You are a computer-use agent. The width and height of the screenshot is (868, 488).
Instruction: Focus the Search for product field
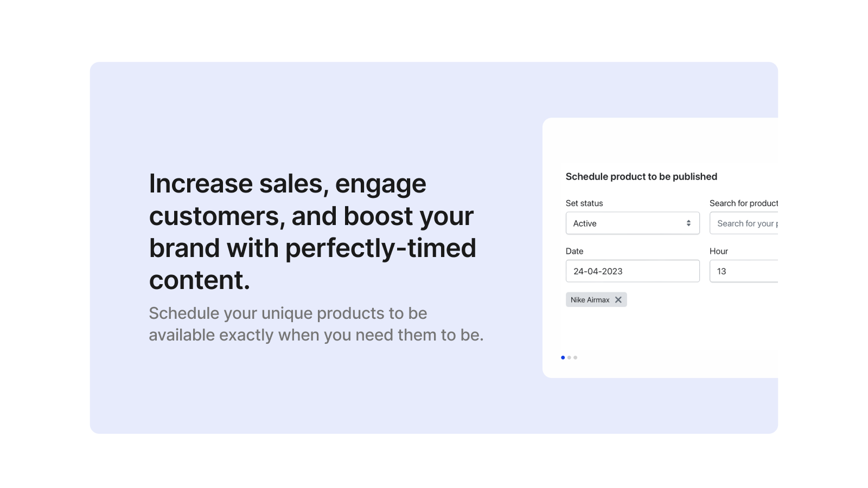(744, 223)
